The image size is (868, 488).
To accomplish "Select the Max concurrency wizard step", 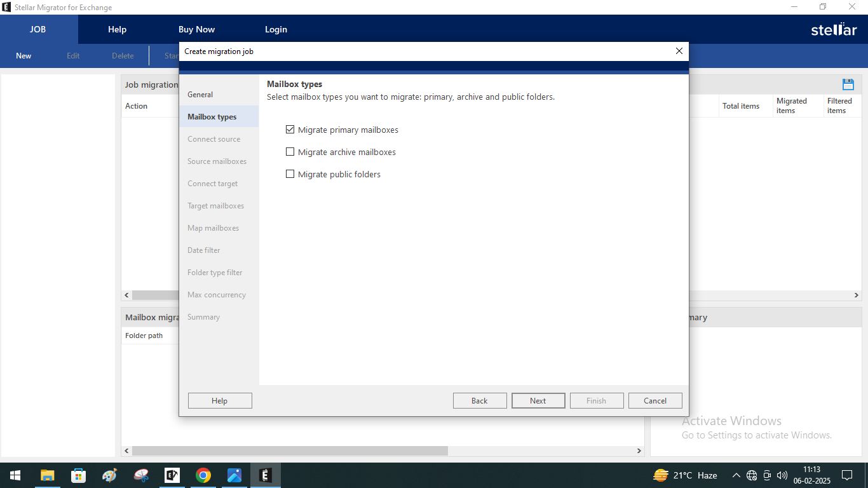I will pyautogui.click(x=219, y=295).
